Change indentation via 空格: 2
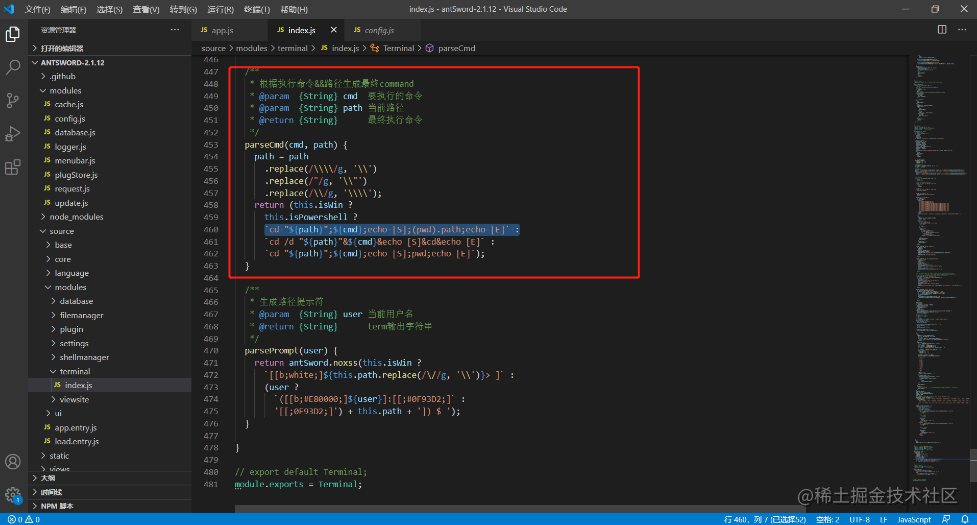Image resolution: width=977 pixels, height=525 pixels. (x=827, y=519)
